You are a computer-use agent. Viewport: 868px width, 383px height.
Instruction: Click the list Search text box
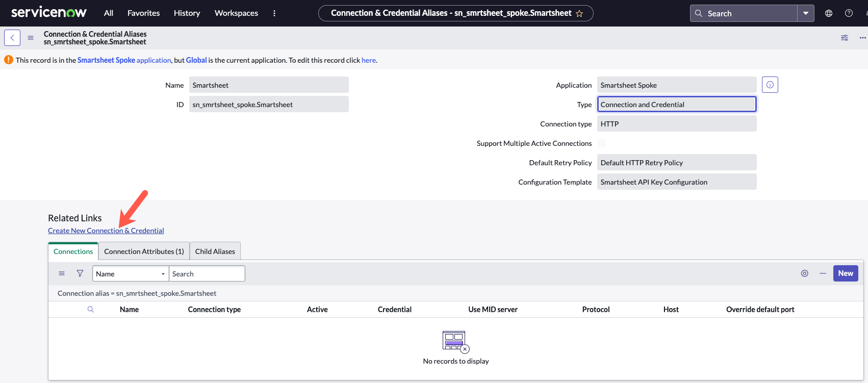tap(207, 273)
